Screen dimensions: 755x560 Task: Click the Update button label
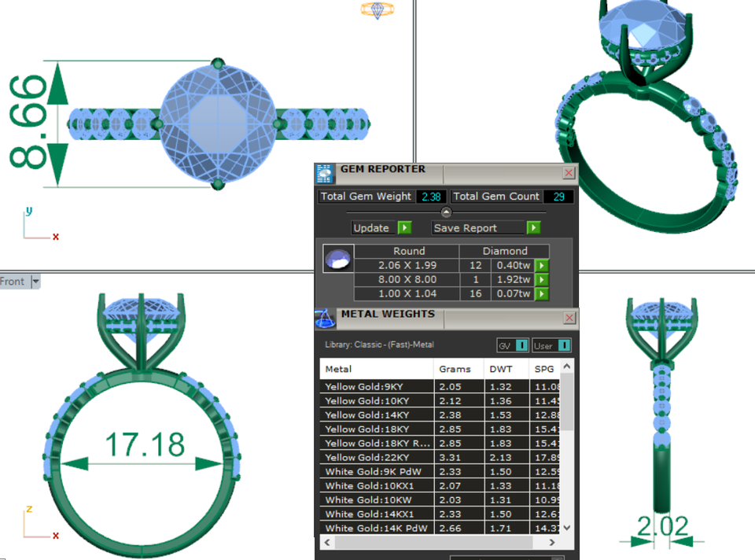tap(371, 228)
